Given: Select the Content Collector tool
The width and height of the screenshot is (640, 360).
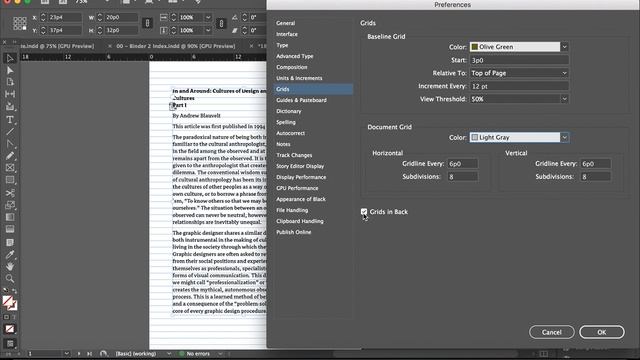Looking at the screenshot, I should 10,107.
